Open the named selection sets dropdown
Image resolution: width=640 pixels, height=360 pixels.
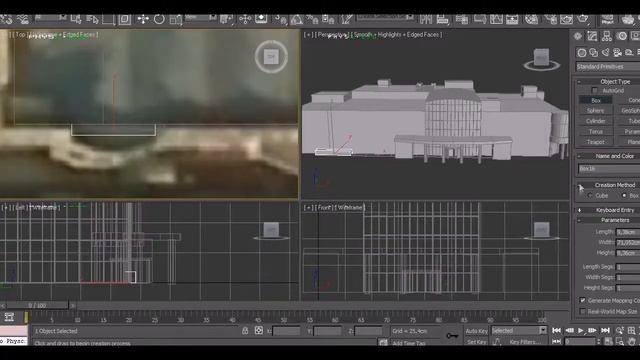point(384,18)
